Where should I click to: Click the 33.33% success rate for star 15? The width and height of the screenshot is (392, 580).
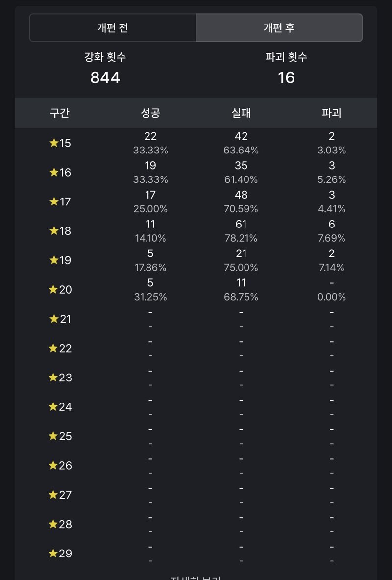[150, 150]
